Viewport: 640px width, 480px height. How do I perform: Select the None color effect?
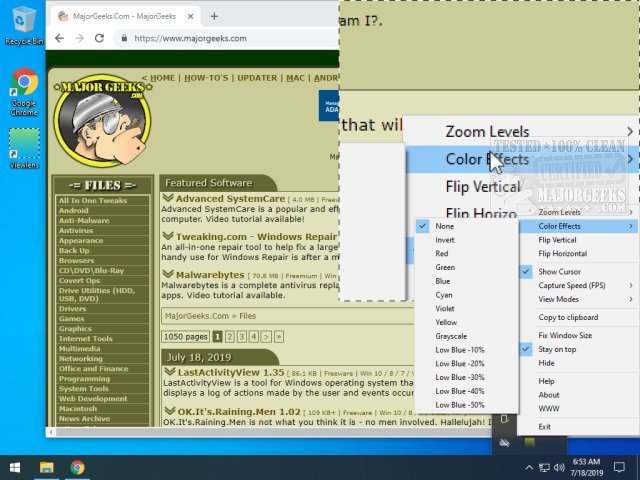tap(465, 226)
